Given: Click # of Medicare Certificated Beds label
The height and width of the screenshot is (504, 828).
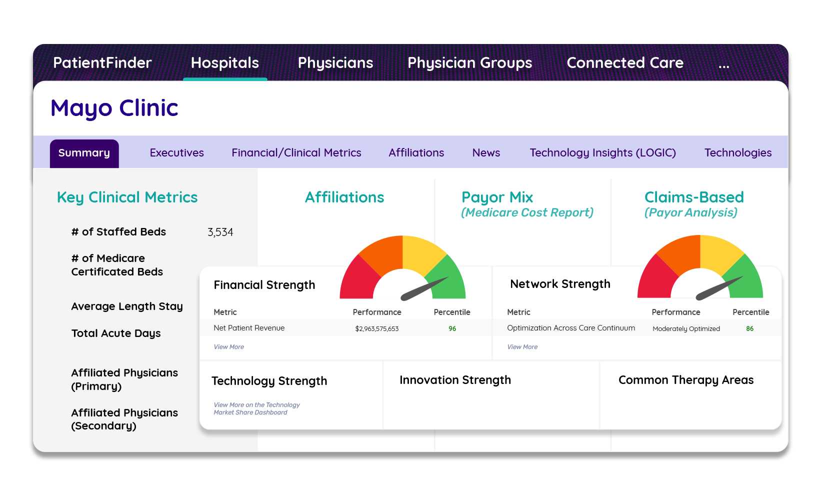Looking at the screenshot, I should [117, 265].
